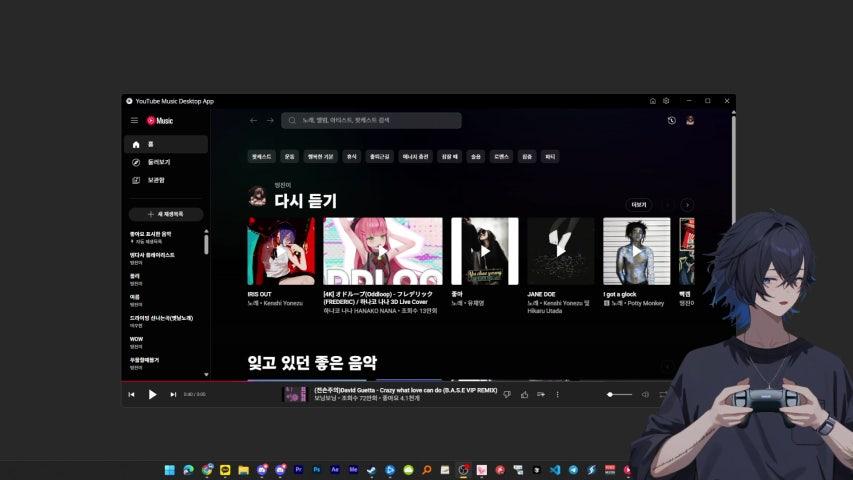Select the 행복한 기분 filter chip
Image resolution: width=853 pixels, height=480 pixels.
[x=320, y=157]
